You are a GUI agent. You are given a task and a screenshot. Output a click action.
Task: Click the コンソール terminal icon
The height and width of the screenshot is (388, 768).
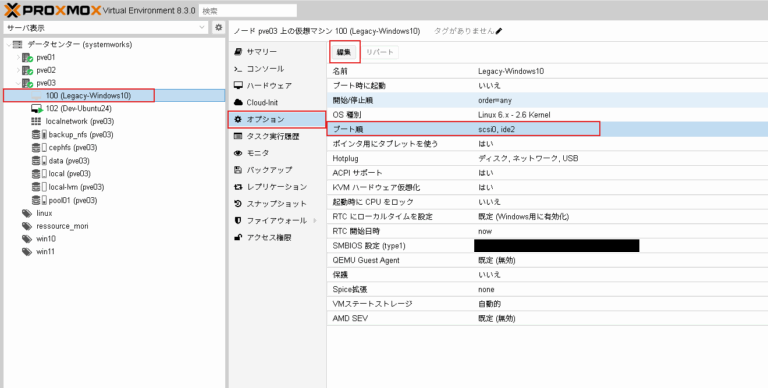(x=238, y=69)
